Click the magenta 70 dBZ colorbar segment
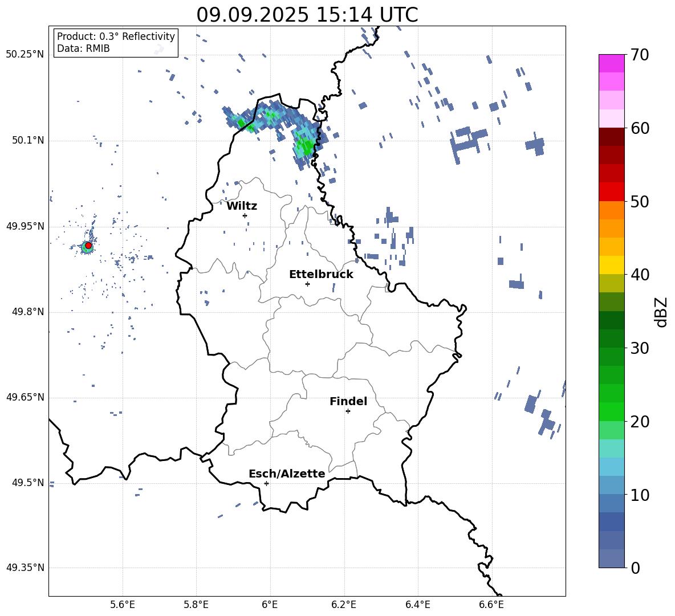The width and height of the screenshot is (675, 616). [x=611, y=63]
